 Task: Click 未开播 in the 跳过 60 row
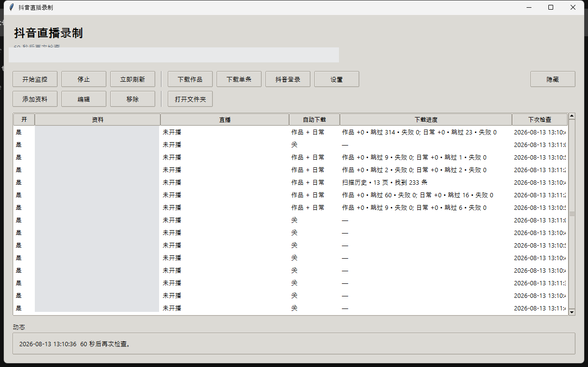tap(172, 195)
